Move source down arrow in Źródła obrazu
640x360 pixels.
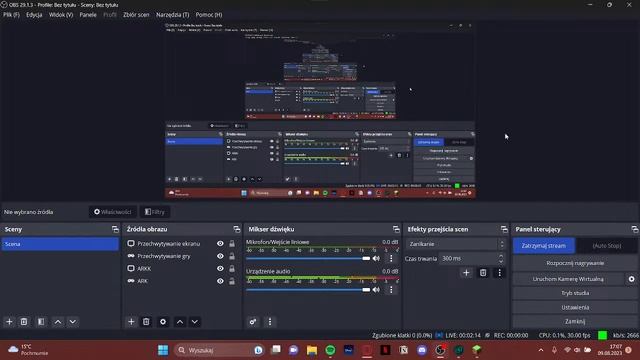[195, 322]
